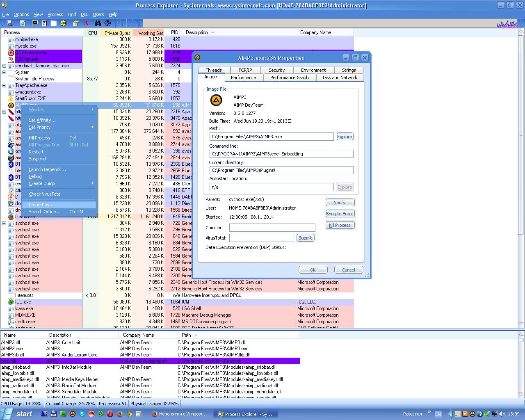Open the DLL menu
525x420 pixels.
tap(84, 14)
